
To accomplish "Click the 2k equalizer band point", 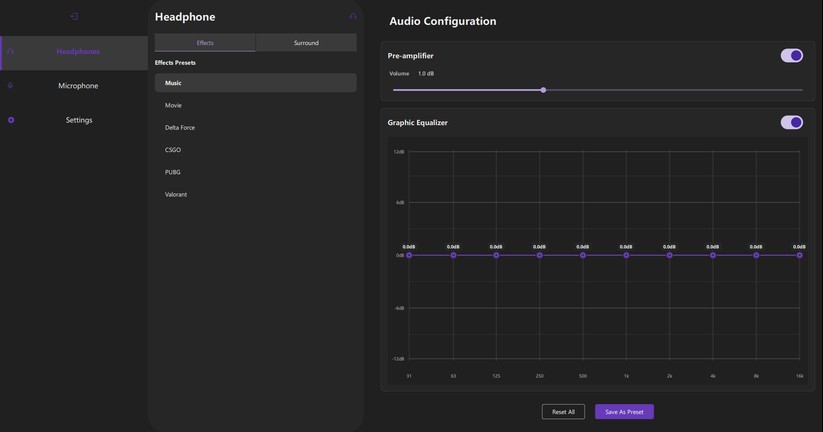I will coord(669,256).
